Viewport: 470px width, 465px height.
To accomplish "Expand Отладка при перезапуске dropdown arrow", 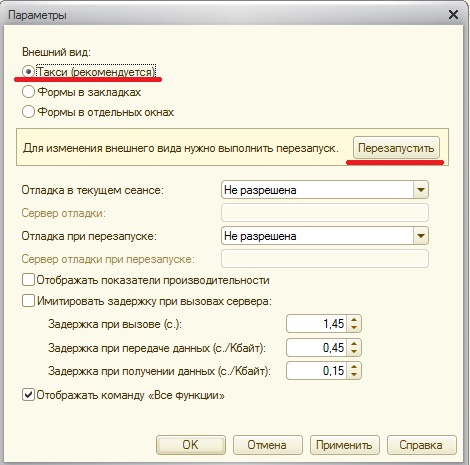I will [x=421, y=236].
